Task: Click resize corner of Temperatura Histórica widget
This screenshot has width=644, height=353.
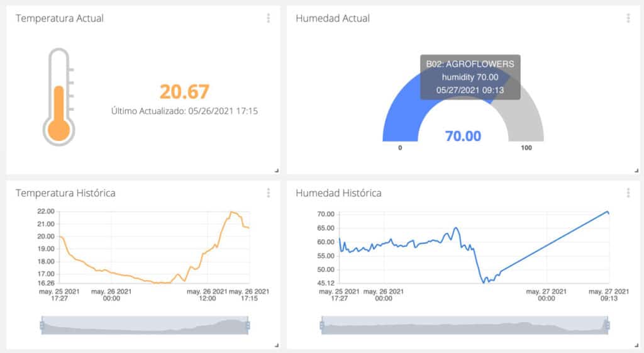Action: pos(276,345)
